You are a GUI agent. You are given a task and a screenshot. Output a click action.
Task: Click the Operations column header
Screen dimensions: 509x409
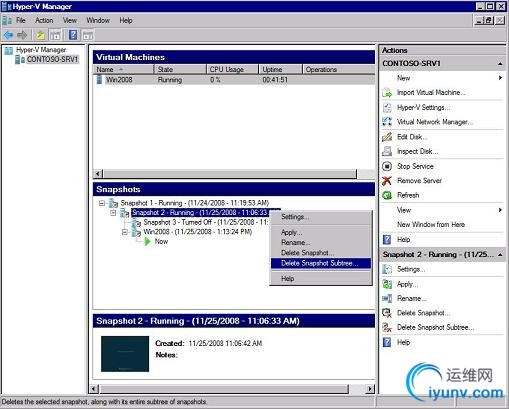339,69
